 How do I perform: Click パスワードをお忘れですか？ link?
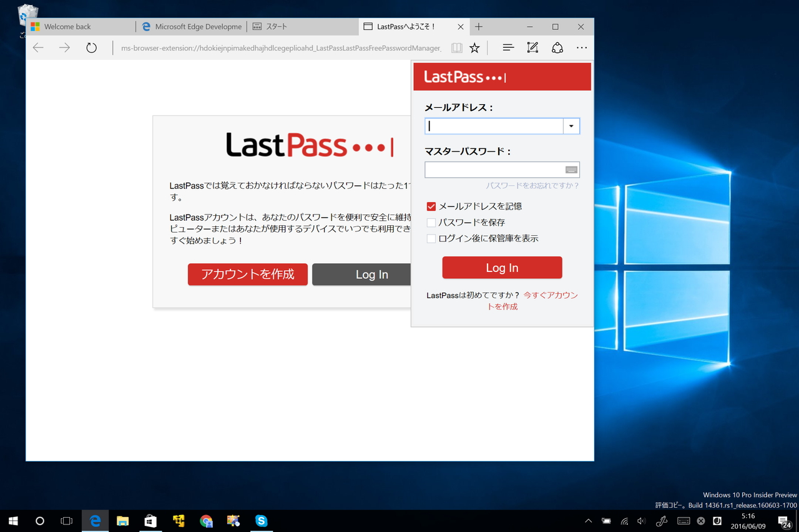click(x=532, y=186)
